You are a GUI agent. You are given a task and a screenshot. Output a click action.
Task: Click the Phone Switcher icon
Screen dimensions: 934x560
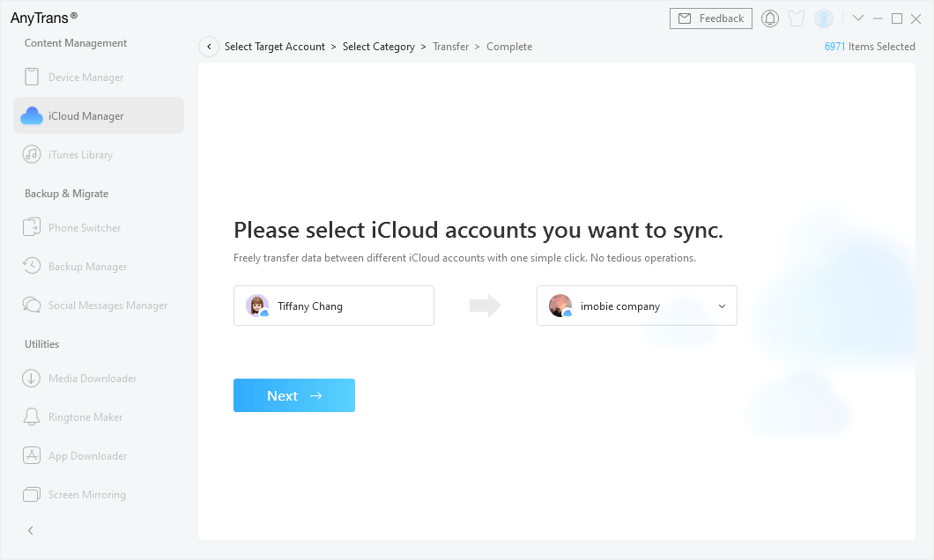click(x=32, y=228)
